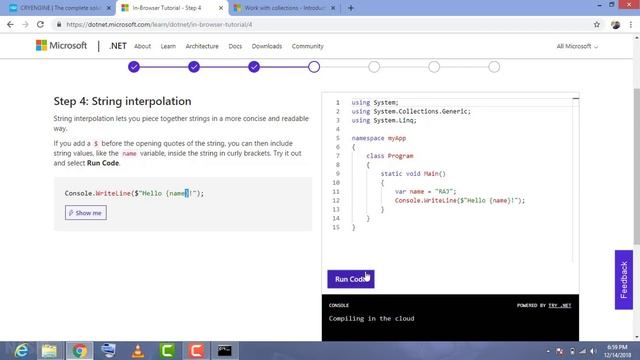This screenshot has width=640, height=360.
Task: Click the Run Code button
Action: tap(351, 279)
